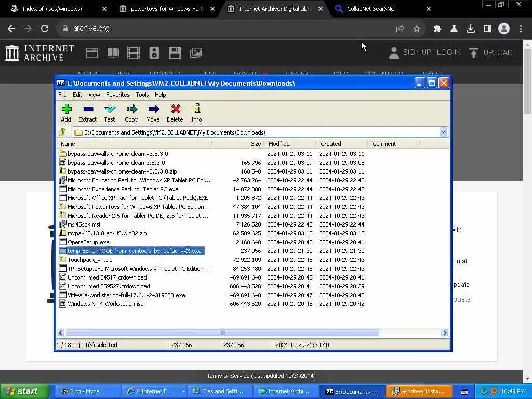Open Chrome three-dot menu
The width and height of the screenshot is (532, 399).
[x=521, y=29]
